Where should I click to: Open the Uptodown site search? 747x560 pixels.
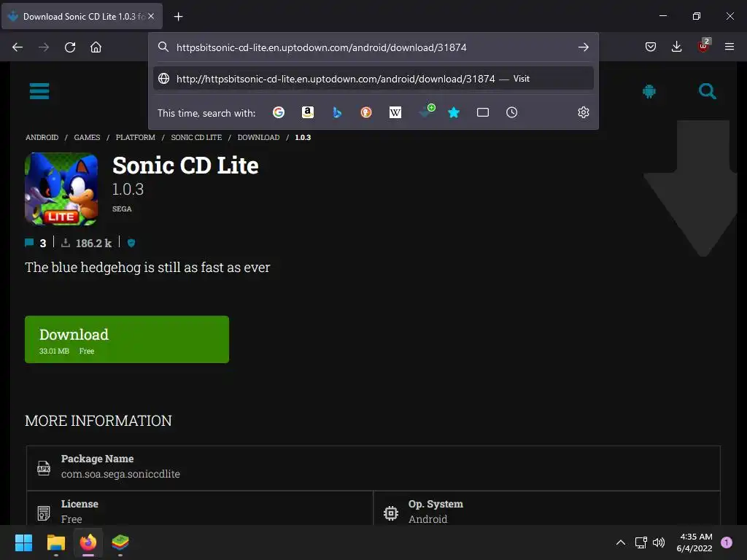708,91
